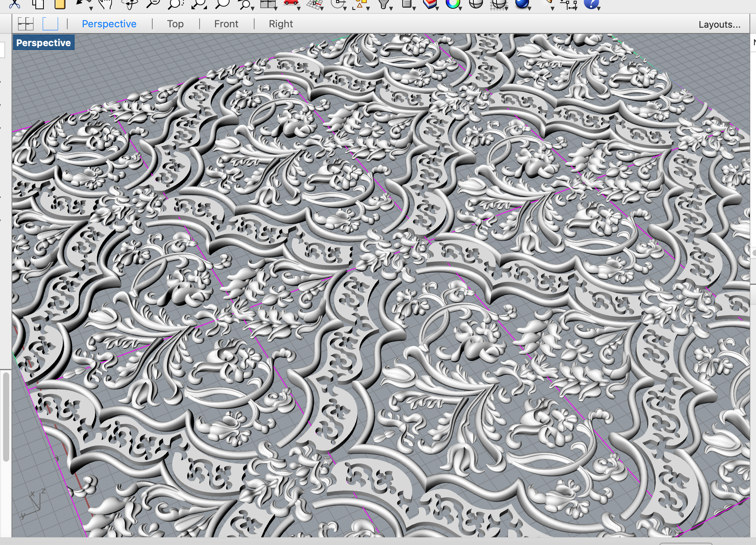The height and width of the screenshot is (545, 756).
Task: Click the red car Set View icon
Action: (291, 3)
